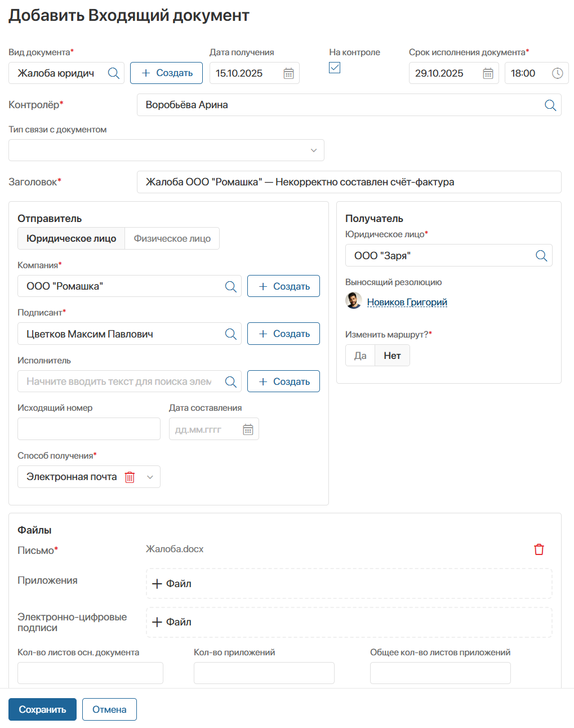
Task: Click search icon in Контролёр field
Action: [x=550, y=105]
